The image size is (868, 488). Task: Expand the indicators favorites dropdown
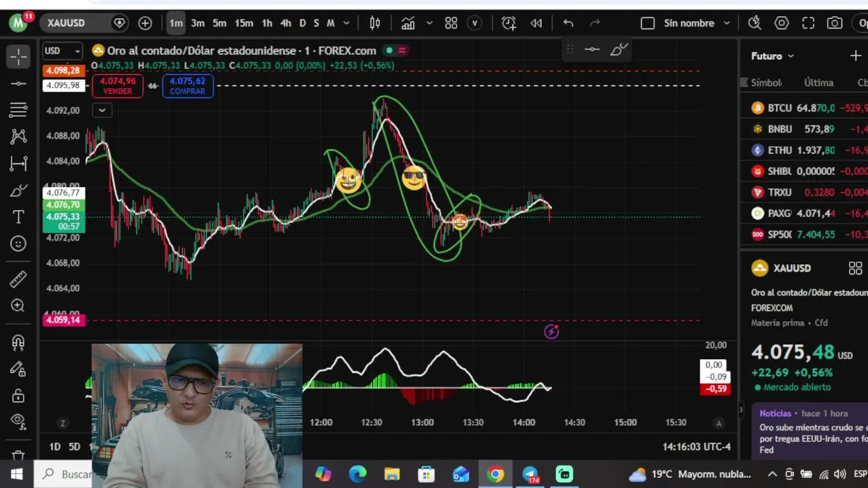click(x=429, y=23)
